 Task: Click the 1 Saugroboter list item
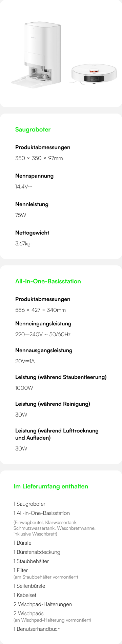(x=29, y=504)
